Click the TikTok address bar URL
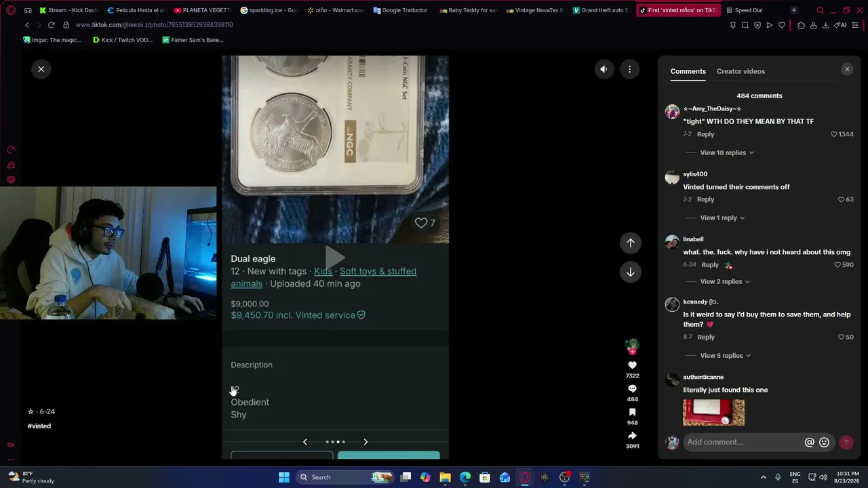 point(155,25)
